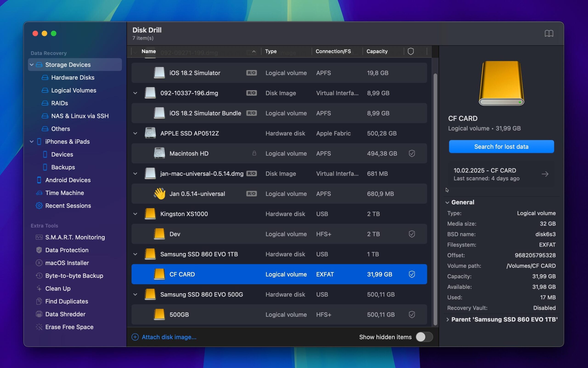Click the device list vertical scrollbar
The image size is (588, 368).
point(435,199)
